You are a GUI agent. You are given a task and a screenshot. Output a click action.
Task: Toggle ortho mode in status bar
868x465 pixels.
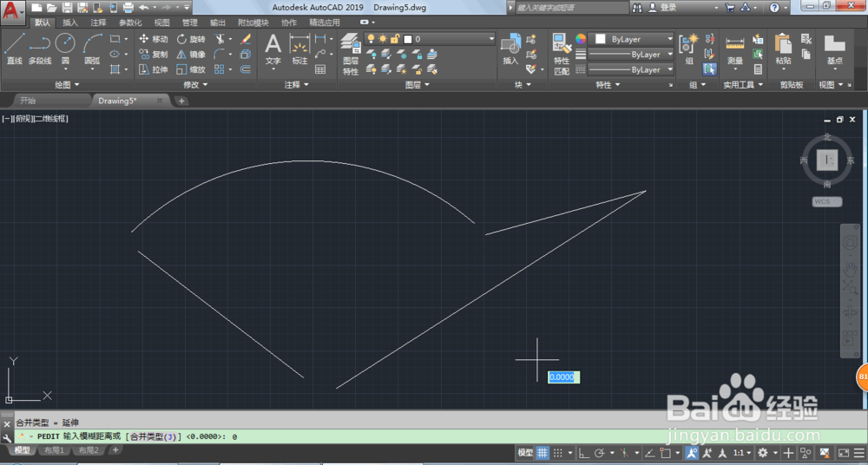coord(583,452)
